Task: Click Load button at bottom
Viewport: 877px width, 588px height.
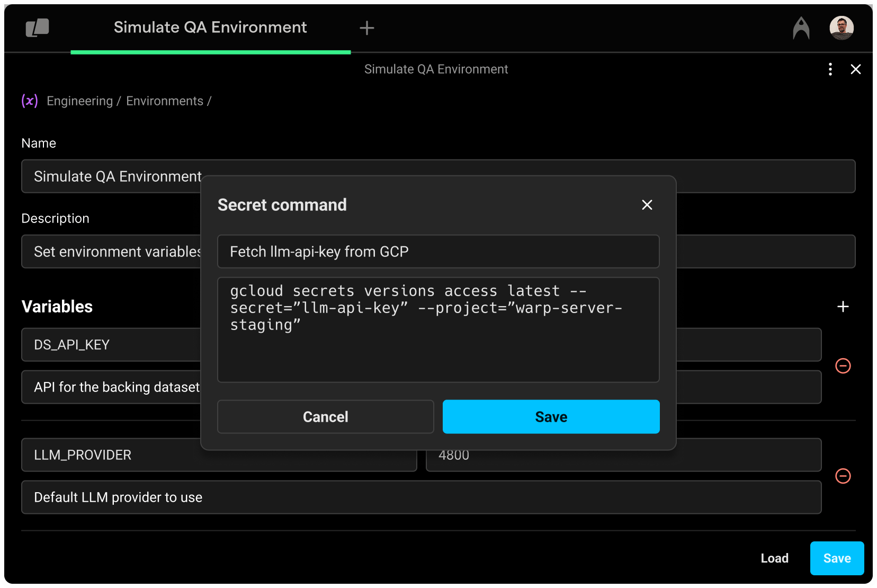Action: pyautogui.click(x=774, y=558)
